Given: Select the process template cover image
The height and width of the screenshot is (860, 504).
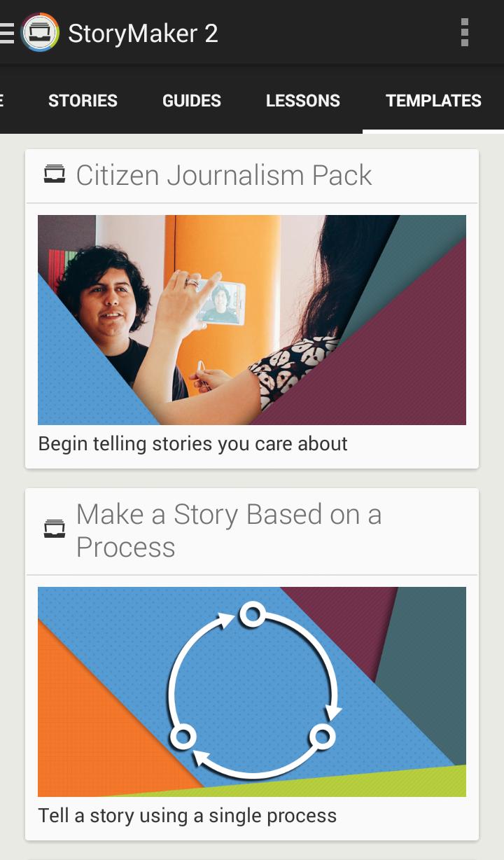Looking at the screenshot, I should coord(251,691).
